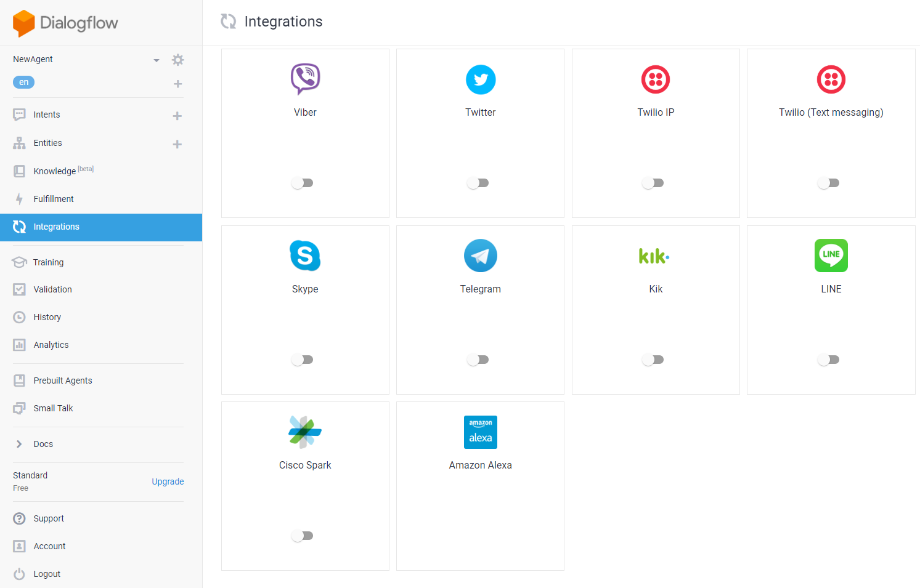Image resolution: width=920 pixels, height=588 pixels.
Task: Click the Amazon Alexa logo icon
Action: tap(481, 432)
